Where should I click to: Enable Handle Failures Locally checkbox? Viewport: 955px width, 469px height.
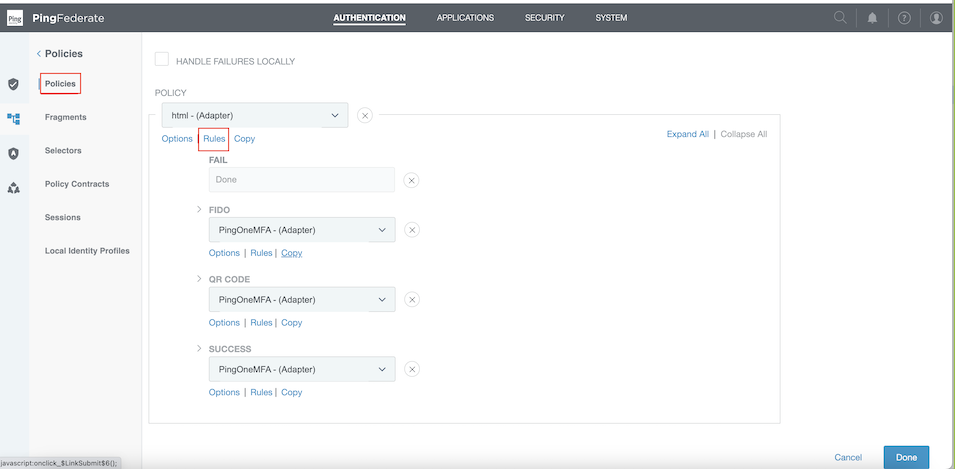coord(161,59)
